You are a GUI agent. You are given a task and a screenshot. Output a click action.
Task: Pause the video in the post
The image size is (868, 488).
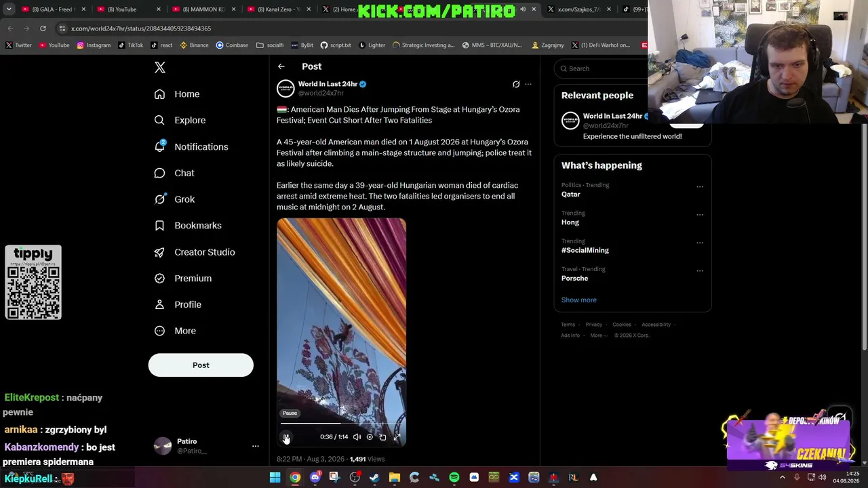pos(286,437)
